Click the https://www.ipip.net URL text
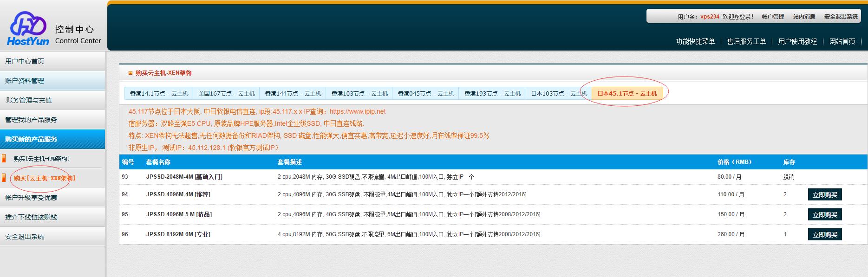The height and width of the screenshot is (277, 868). tap(358, 111)
